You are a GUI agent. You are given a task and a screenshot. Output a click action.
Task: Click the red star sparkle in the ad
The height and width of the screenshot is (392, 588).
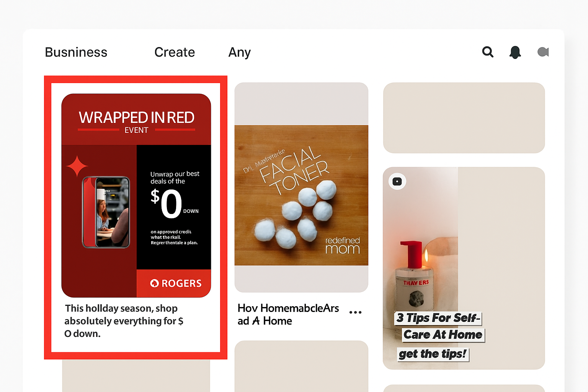pyautogui.click(x=77, y=166)
